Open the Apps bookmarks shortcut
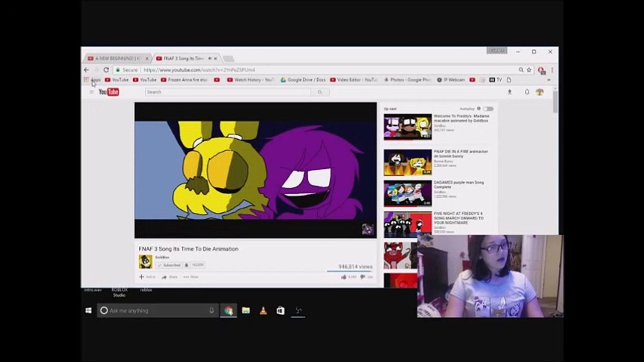The width and height of the screenshot is (644, 362). [93, 79]
